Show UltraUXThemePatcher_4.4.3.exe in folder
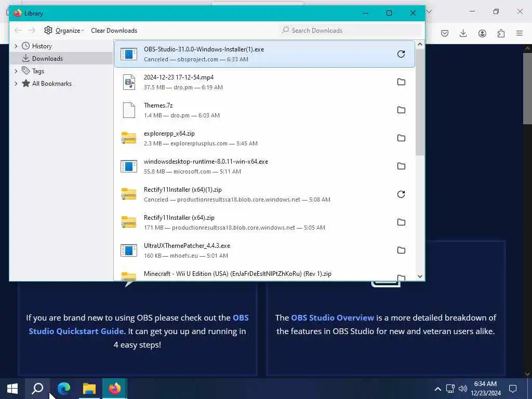 [x=401, y=250]
